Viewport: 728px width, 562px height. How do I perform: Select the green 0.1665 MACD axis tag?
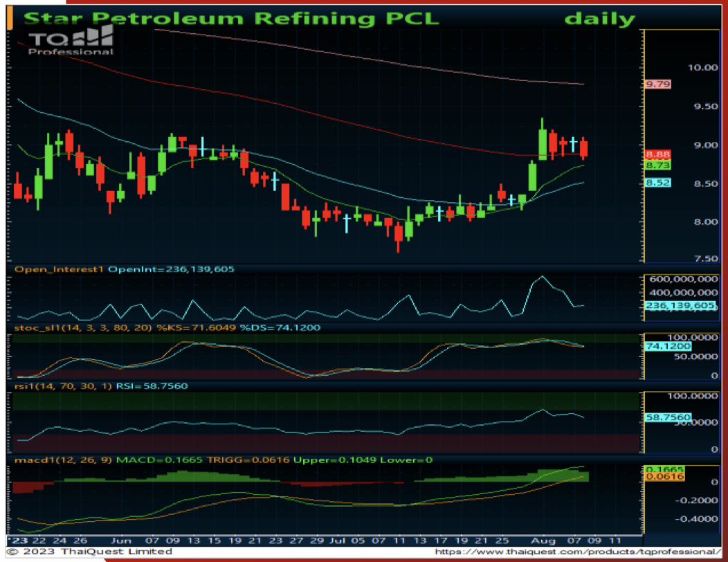pyautogui.click(x=664, y=469)
